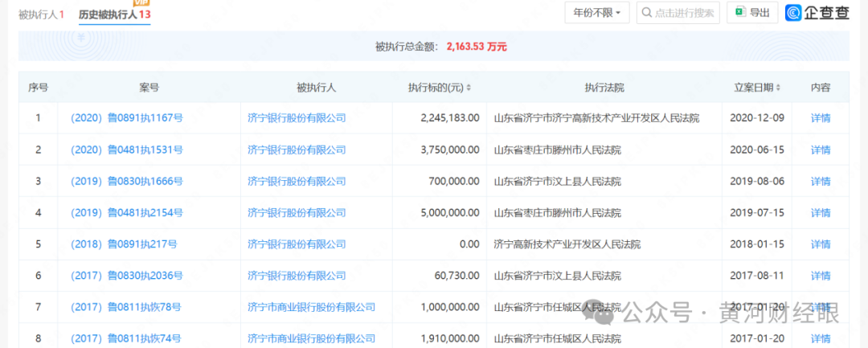The image size is (868, 348).
Task: View 详情 for case 鲁0891执1167号
Action: pos(821,118)
